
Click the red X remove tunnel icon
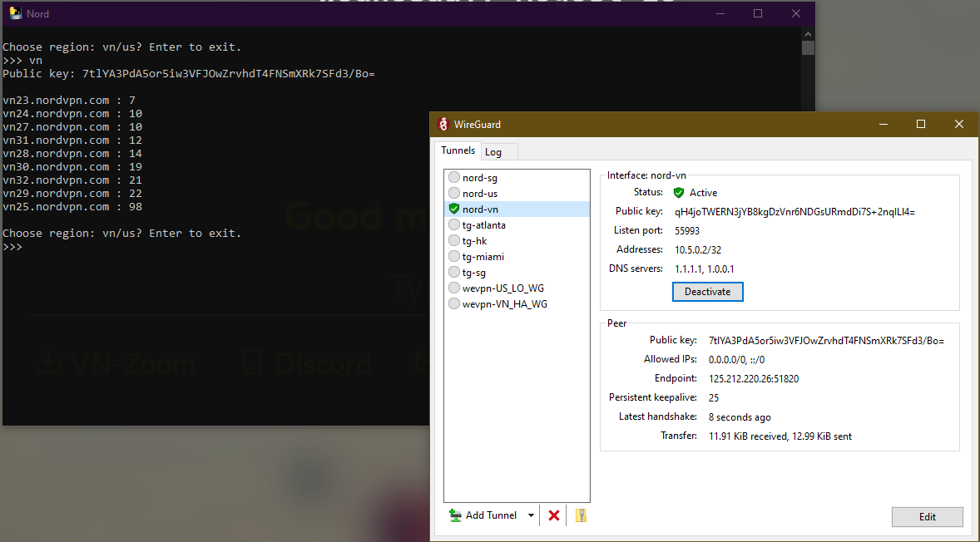tap(554, 515)
